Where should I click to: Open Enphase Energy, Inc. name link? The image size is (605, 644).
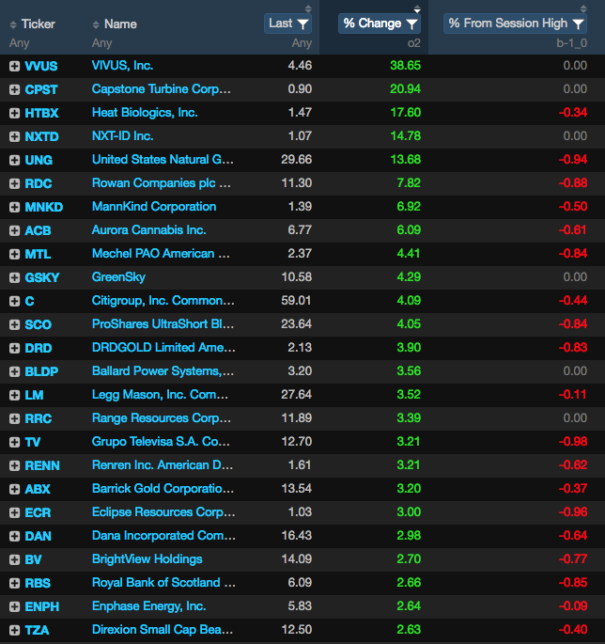pyautogui.click(x=149, y=606)
